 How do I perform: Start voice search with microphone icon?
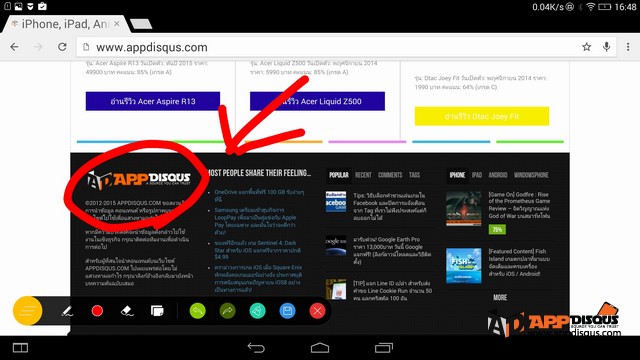(607, 47)
